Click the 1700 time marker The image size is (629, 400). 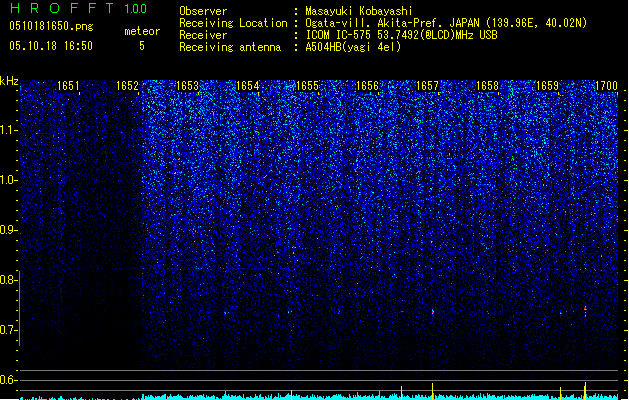coord(606,86)
